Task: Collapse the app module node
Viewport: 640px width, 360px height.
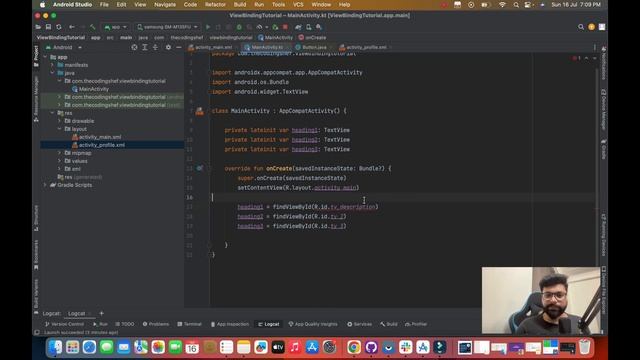Action: (x=45, y=57)
